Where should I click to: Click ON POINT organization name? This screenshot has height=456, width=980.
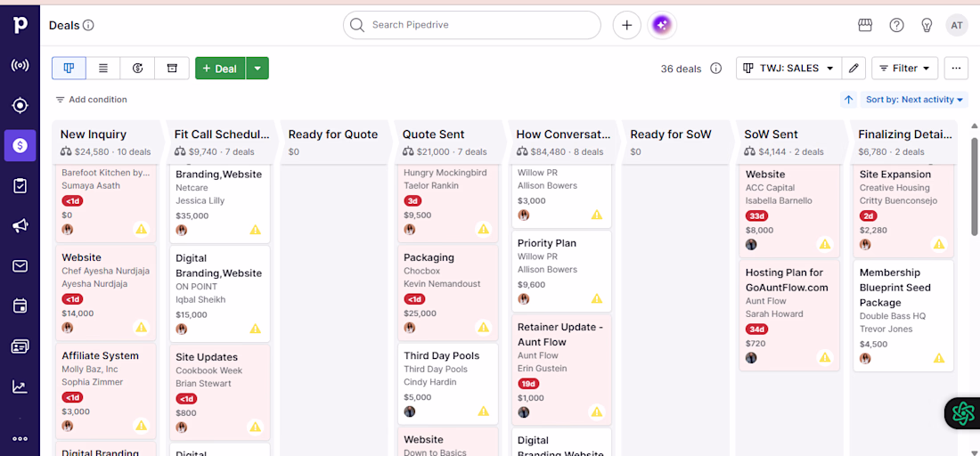coord(196,286)
